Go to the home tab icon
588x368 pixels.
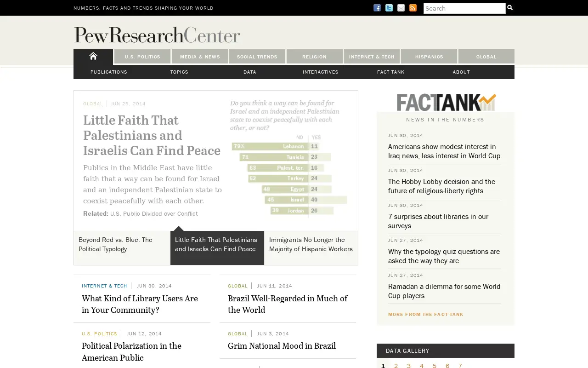coord(93,56)
